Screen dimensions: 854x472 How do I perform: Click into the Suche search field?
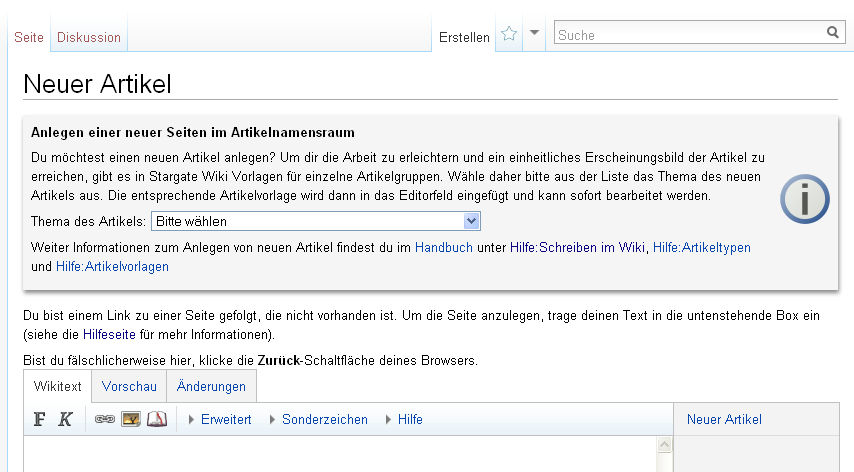pos(688,34)
